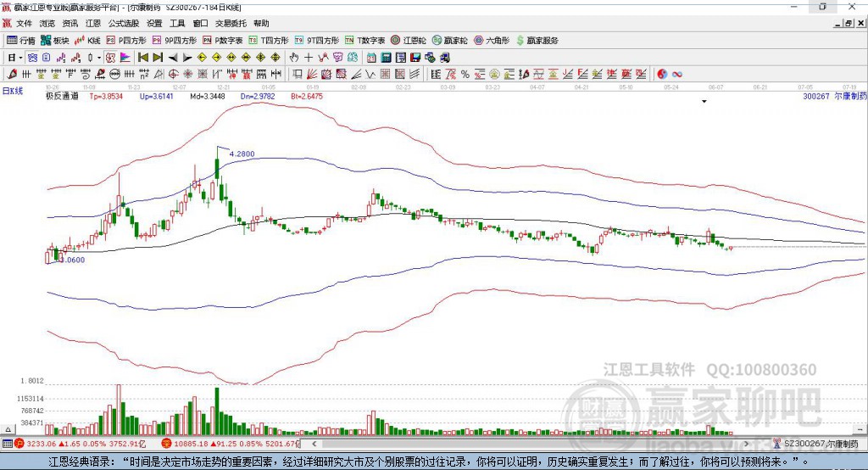Jump to the last bar icon
The image size is (868, 470).
pyautogui.click(x=158, y=58)
